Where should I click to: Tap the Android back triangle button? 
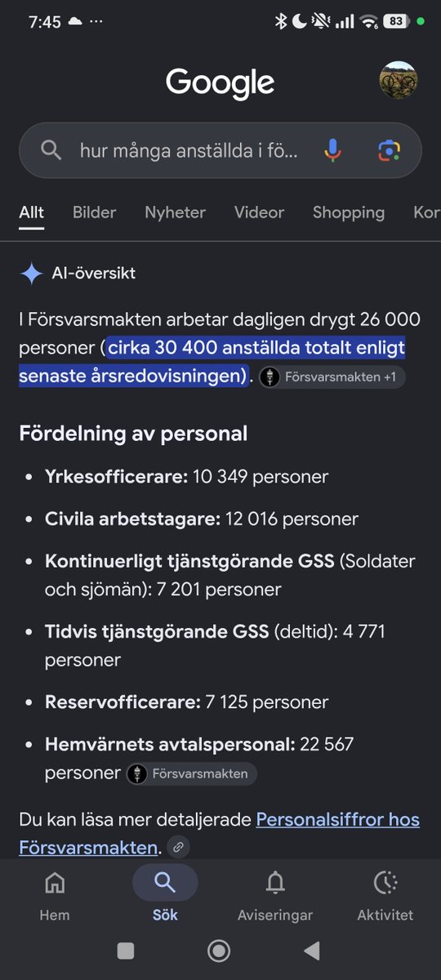[311, 950]
